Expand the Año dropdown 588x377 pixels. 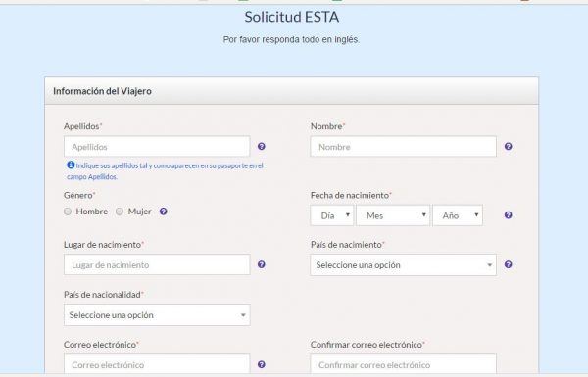[x=458, y=215]
